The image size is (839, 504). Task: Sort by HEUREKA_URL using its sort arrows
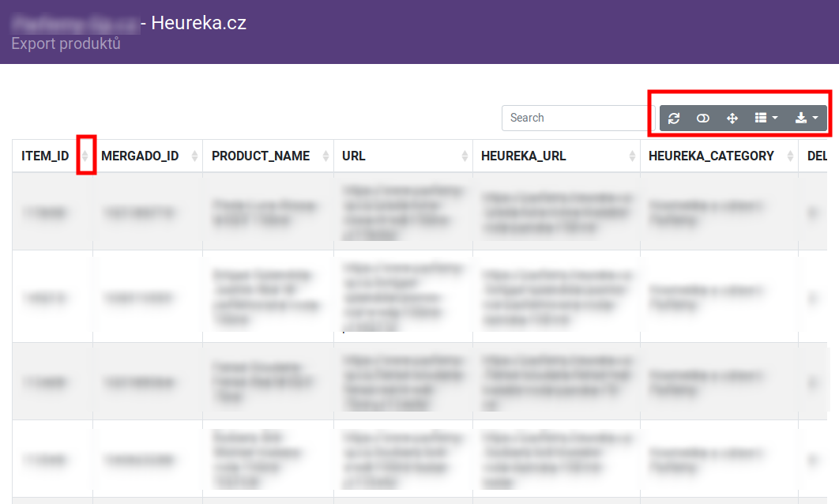pos(633,156)
